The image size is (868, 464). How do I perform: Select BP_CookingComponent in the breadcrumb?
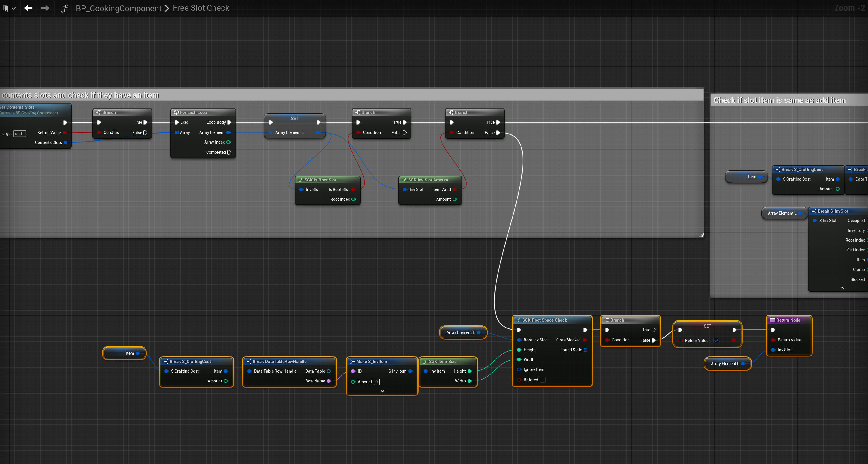(119, 8)
